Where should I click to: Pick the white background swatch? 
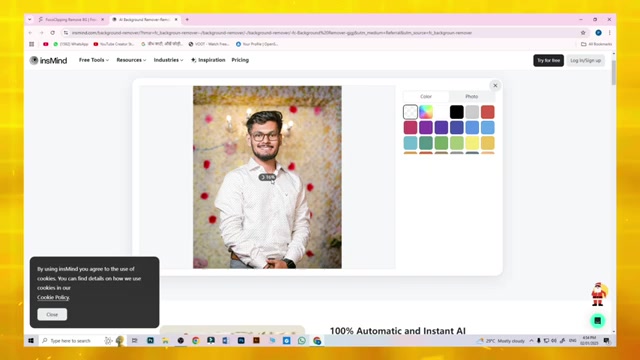(x=441, y=112)
